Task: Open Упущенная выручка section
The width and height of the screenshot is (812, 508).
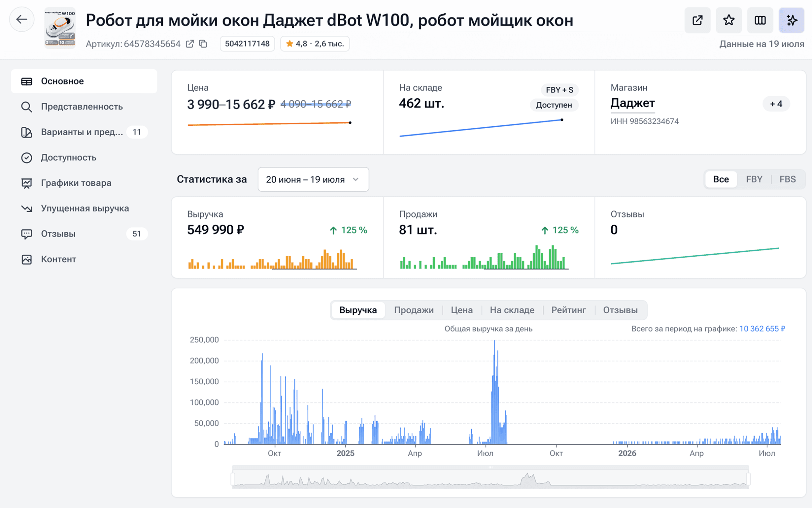Action: click(84, 208)
